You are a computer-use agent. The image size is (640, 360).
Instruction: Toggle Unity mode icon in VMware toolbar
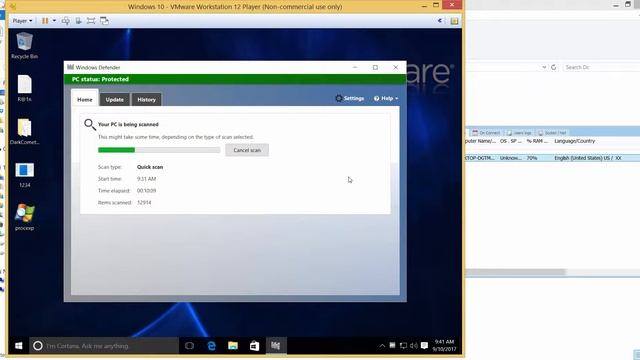pos(104,21)
